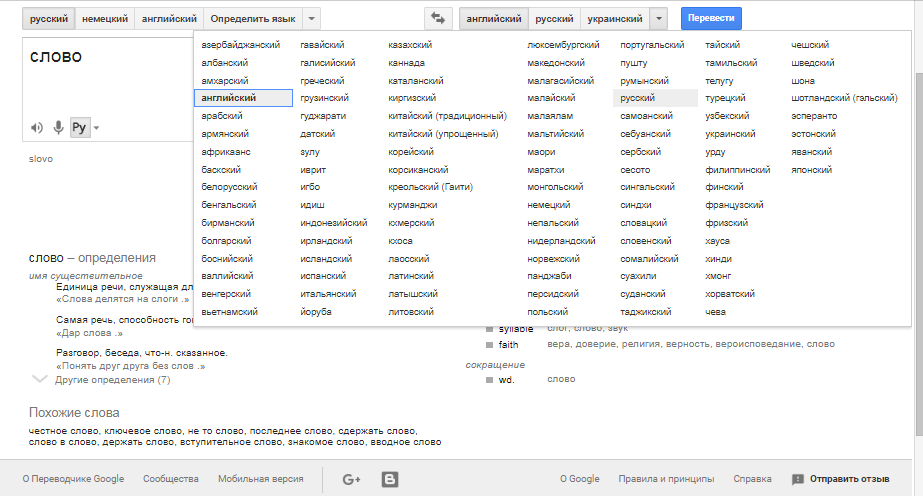Select немецкий source language tab

coord(105,19)
